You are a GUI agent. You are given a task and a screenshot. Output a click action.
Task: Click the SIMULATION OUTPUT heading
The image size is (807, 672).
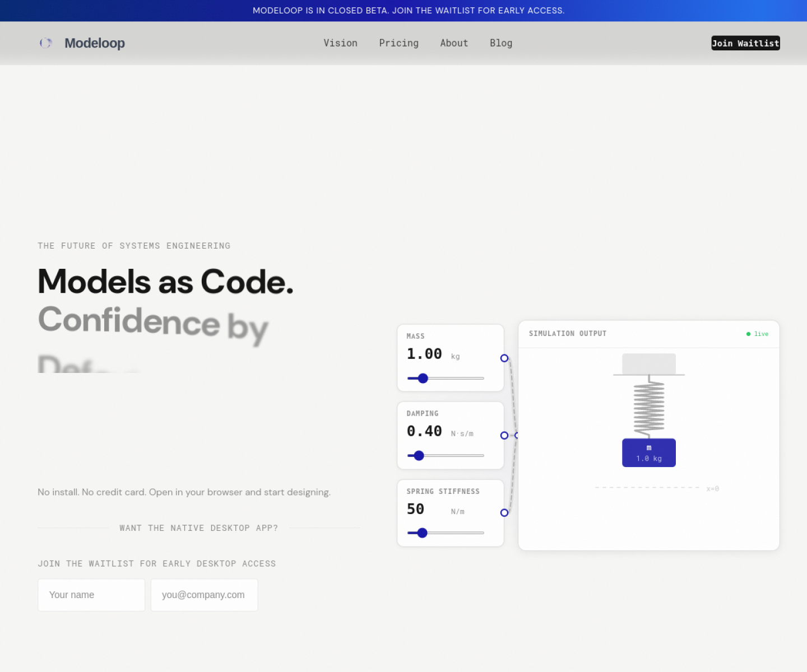(x=568, y=334)
